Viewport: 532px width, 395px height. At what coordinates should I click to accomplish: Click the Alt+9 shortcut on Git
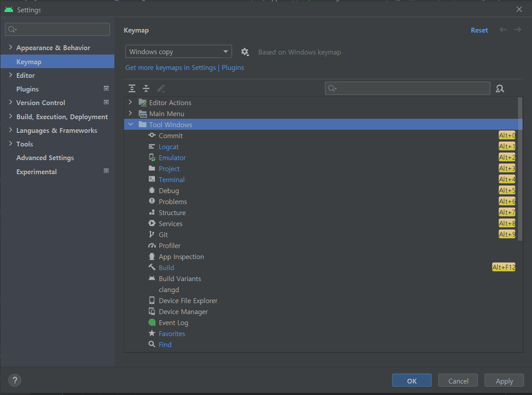[x=507, y=234]
